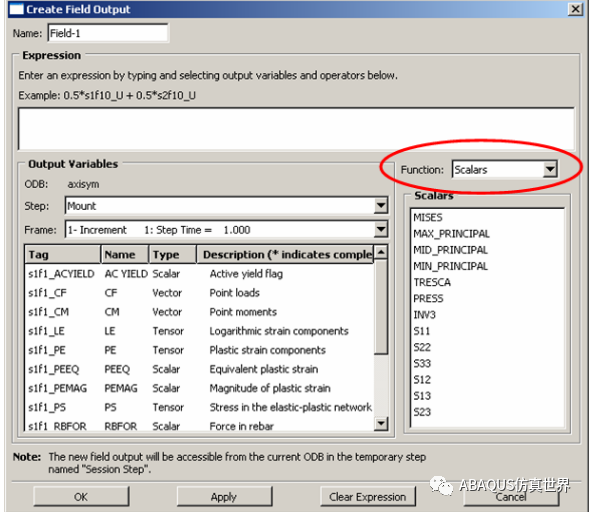The image size is (589, 512).
Task: Select the s1f1_PEMAG row
Action: (199, 388)
